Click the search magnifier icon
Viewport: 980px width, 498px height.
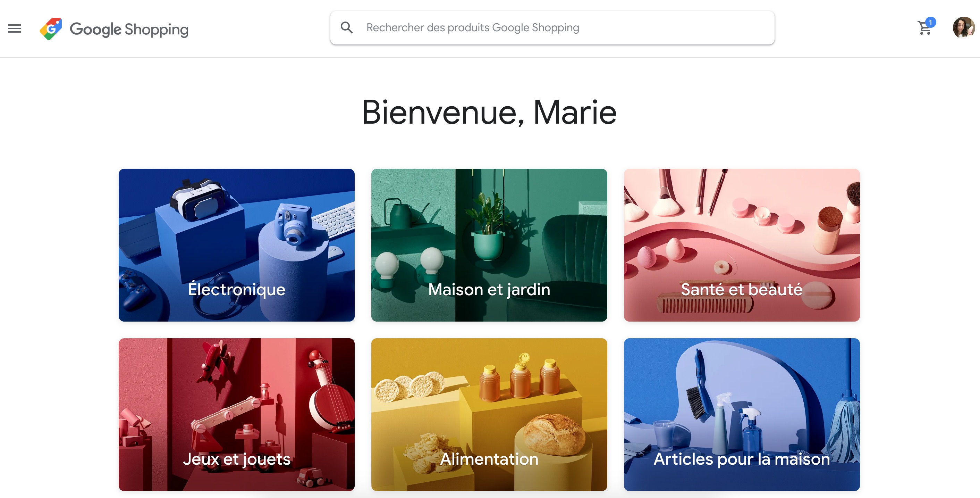pyautogui.click(x=347, y=27)
